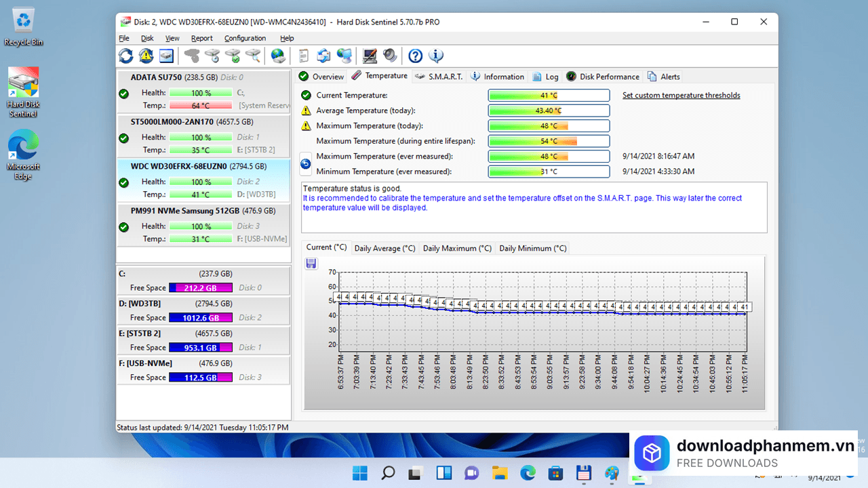The image size is (868, 488).
Task: Open the Help question mark icon
Action: (415, 56)
